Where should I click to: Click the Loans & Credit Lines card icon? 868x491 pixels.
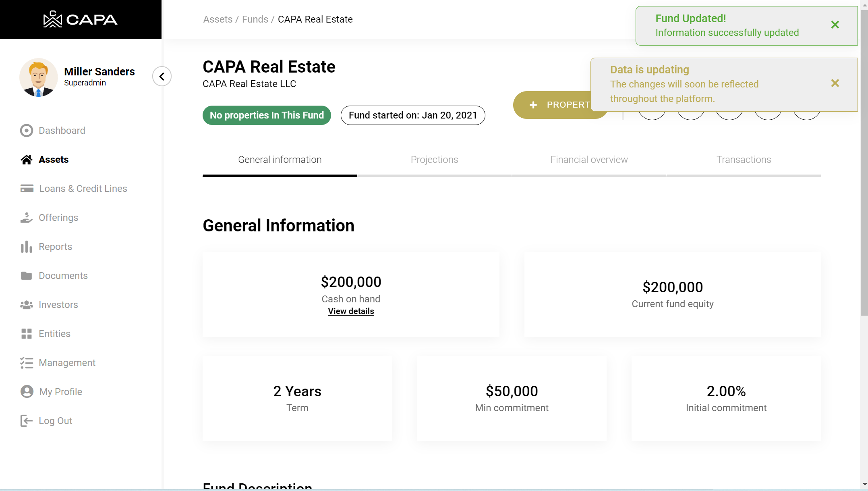27,189
